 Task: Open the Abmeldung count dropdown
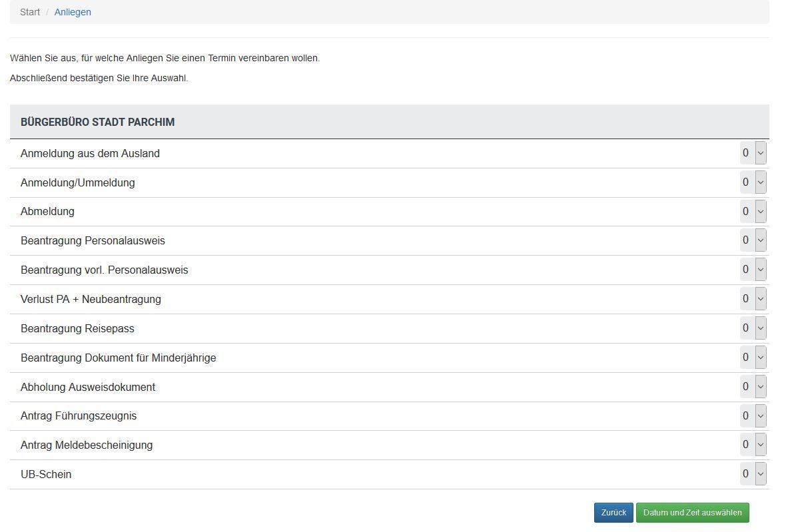tap(753, 212)
